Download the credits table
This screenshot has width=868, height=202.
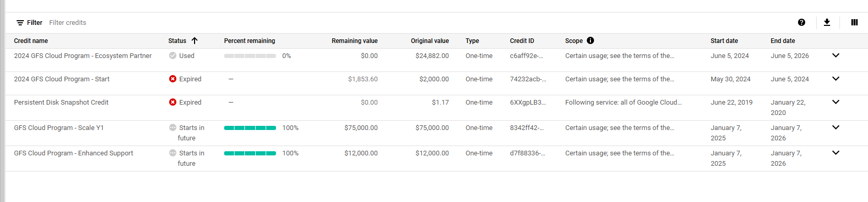click(827, 22)
